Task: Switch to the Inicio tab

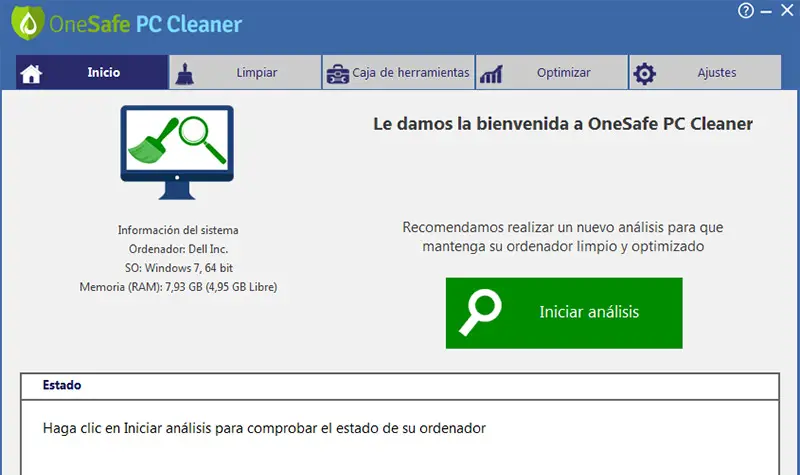Action: coord(92,72)
